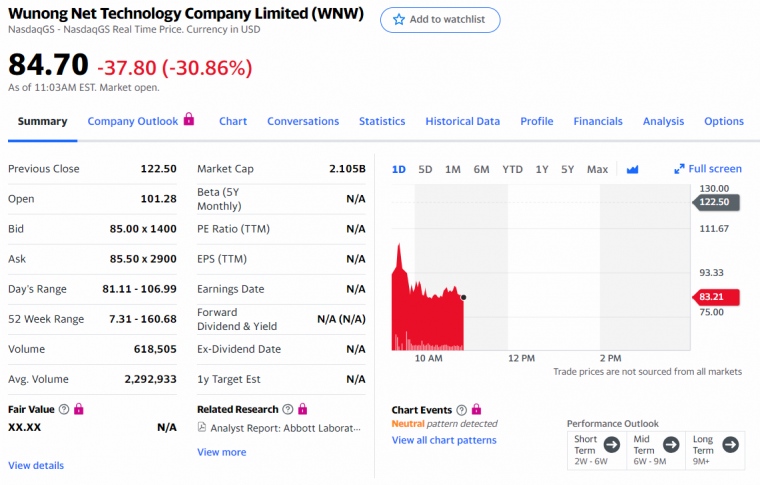Click the Add to watchlist button
This screenshot has height=485, width=760.
[x=440, y=20]
